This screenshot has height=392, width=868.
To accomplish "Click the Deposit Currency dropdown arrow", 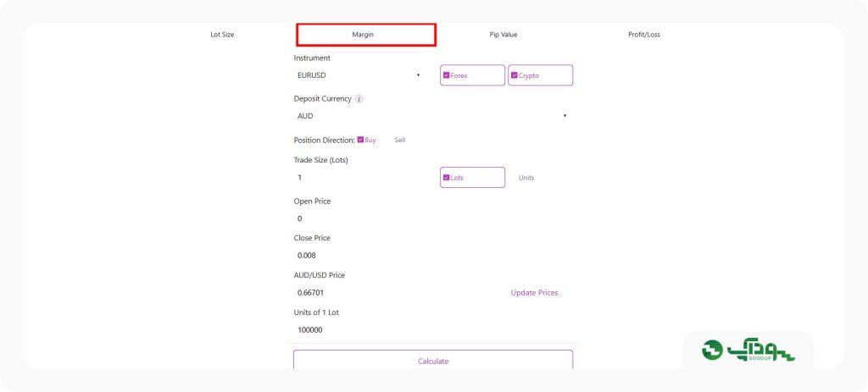I will point(565,116).
